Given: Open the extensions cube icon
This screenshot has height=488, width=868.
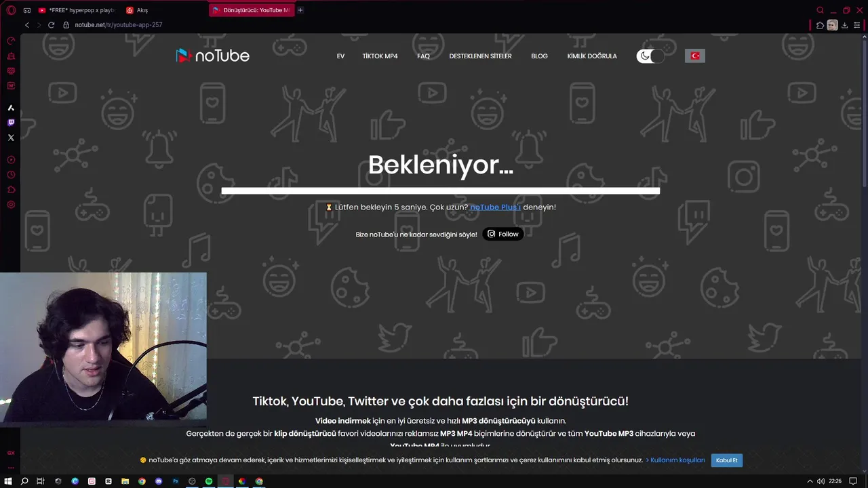Looking at the screenshot, I should 820,25.
